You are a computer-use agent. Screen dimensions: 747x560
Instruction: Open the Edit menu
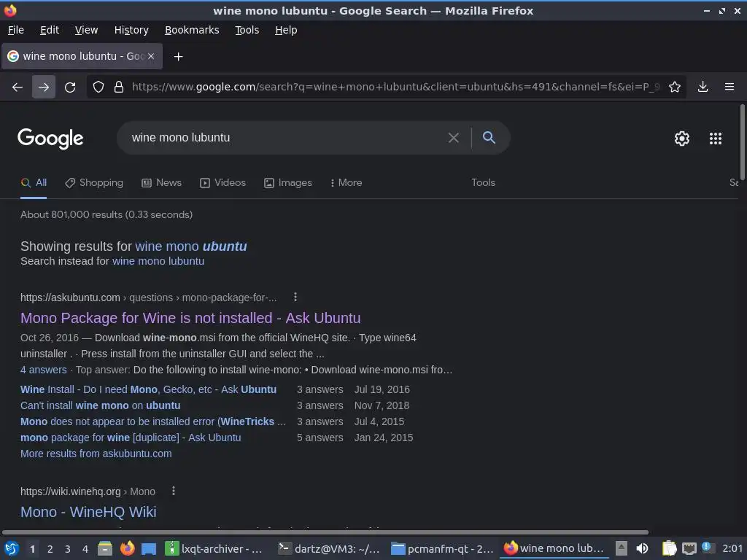click(50, 30)
